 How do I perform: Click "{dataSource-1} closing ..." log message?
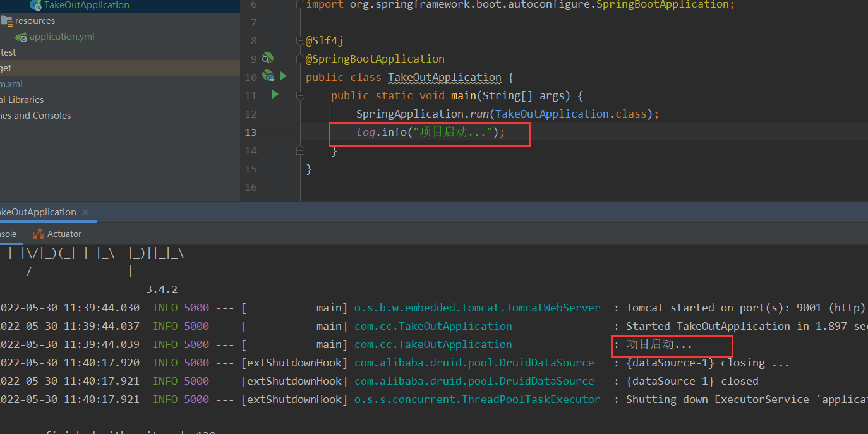708,363
